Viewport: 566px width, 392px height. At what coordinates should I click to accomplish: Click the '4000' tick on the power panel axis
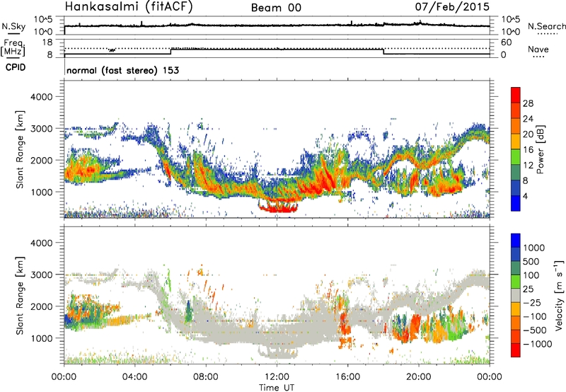coord(41,97)
